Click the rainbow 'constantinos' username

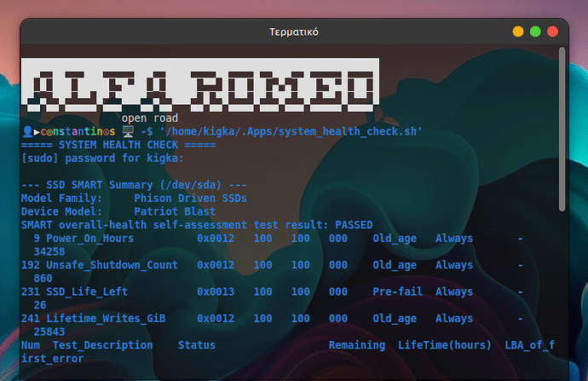[78, 131]
